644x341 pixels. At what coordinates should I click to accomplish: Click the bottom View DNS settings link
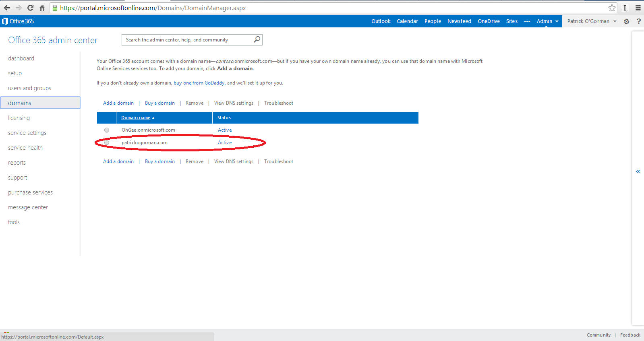click(x=234, y=161)
